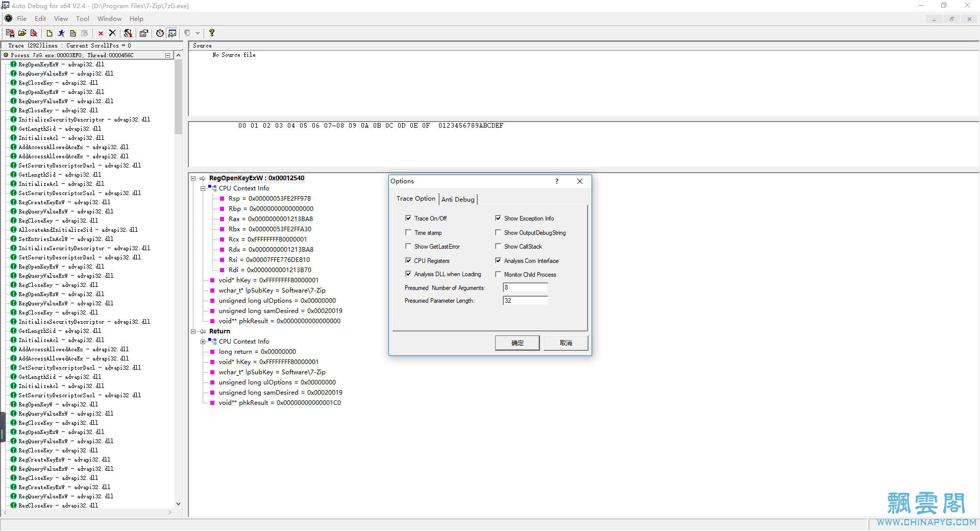This screenshot has width=980, height=531.
Task: Click the left arrow icon before Return
Action: 203,331
